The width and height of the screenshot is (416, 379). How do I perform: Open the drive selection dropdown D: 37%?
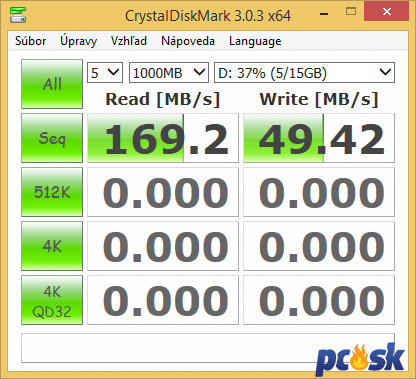click(304, 72)
